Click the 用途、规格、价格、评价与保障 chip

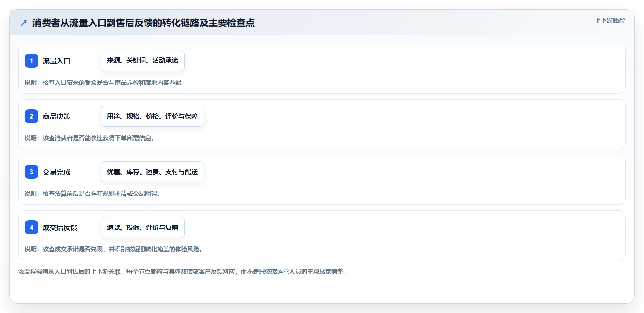pos(152,116)
